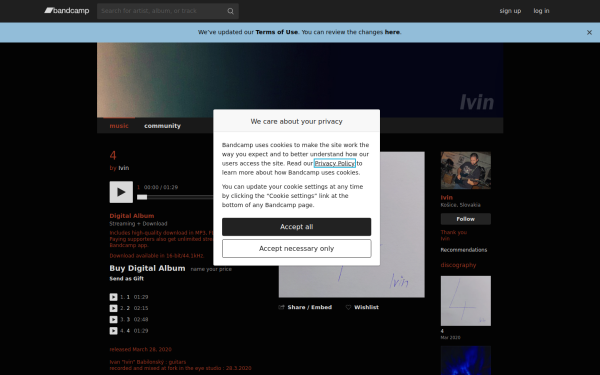The height and width of the screenshot is (375, 600).
Task: Click the Bandcamp logo
Action: [x=67, y=11]
